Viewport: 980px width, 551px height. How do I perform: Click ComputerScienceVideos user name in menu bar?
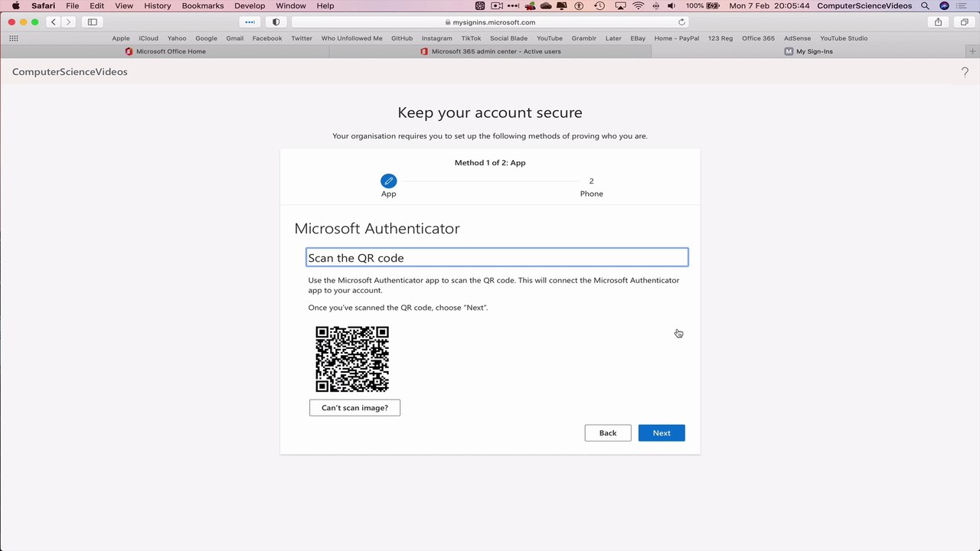click(x=864, y=5)
